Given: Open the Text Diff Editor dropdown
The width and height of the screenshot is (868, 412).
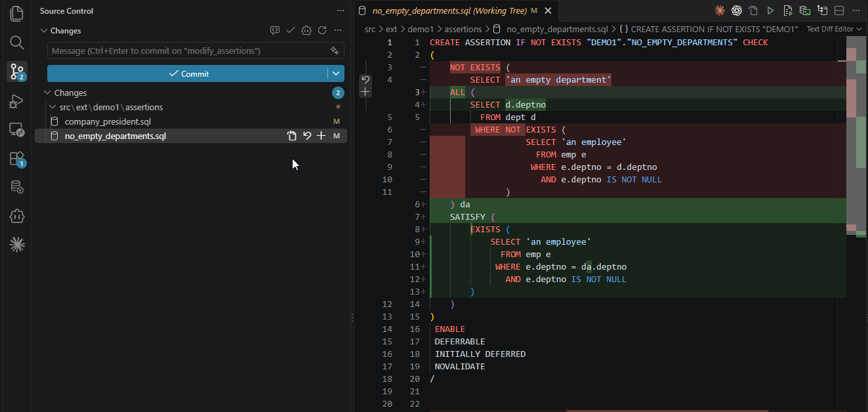Looking at the screenshot, I should (x=834, y=29).
